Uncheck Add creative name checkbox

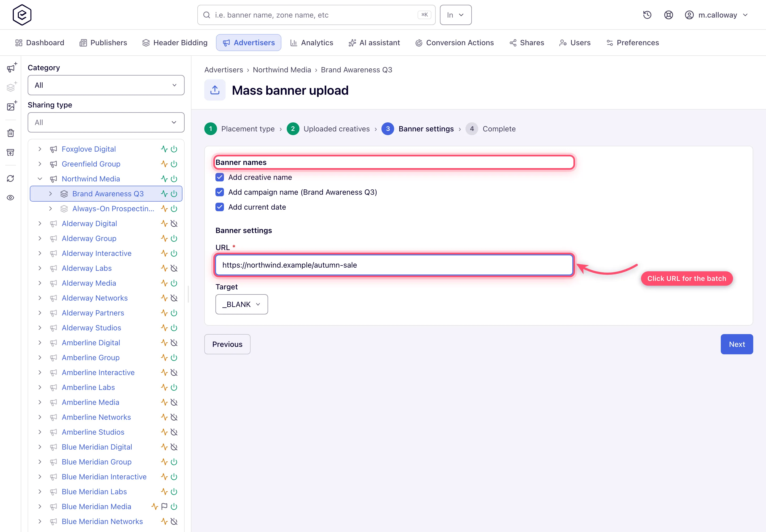[x=220, y=177]
